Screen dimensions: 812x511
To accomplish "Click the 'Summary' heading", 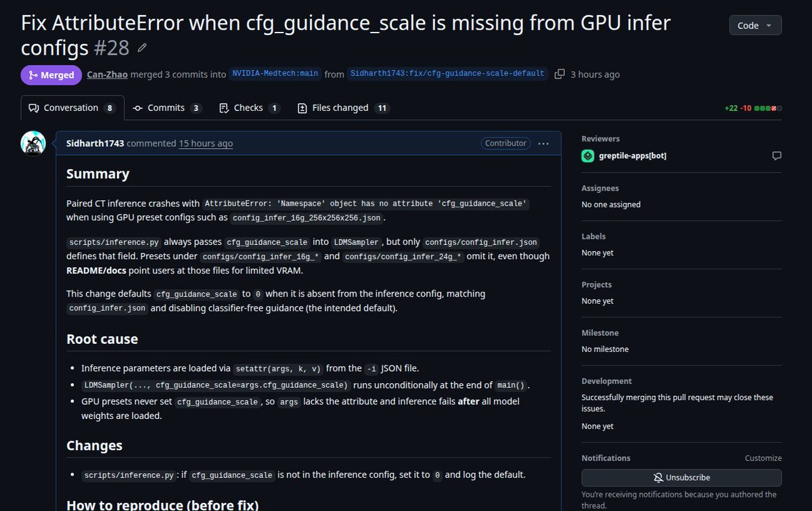I will click(x=97, y=174).
